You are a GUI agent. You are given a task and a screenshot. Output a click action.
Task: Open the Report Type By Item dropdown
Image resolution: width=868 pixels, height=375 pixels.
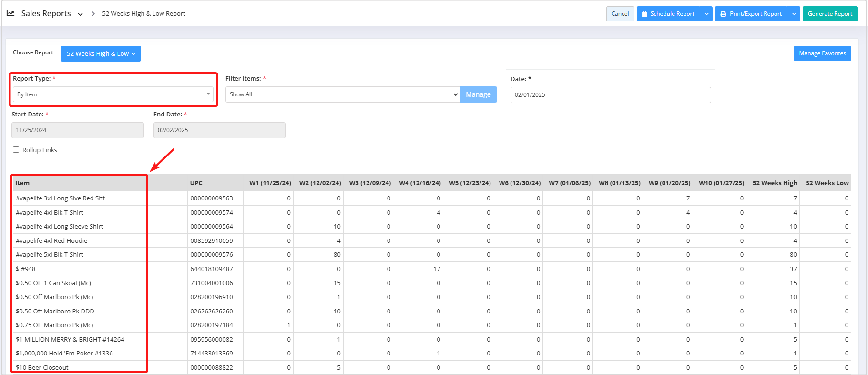pyautogui.click(x=113, y=94)
